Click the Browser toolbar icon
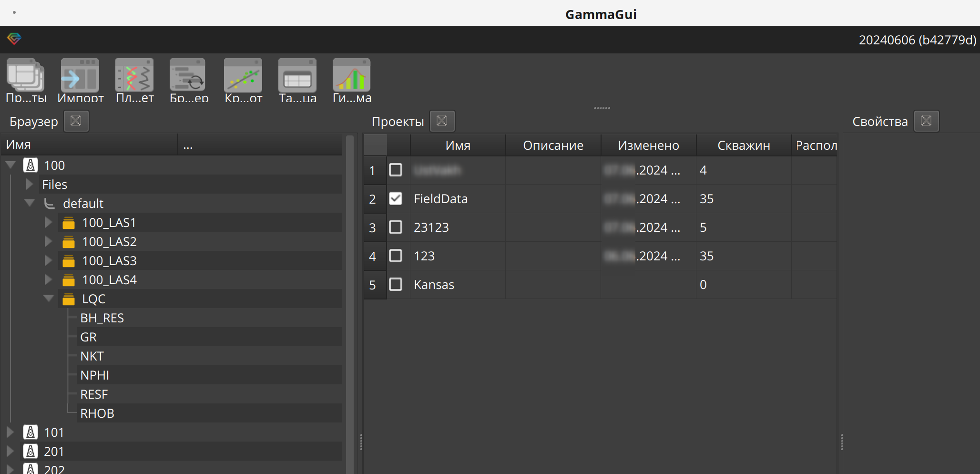The width and height of the screenshot is (980, 474). point(188,76)
